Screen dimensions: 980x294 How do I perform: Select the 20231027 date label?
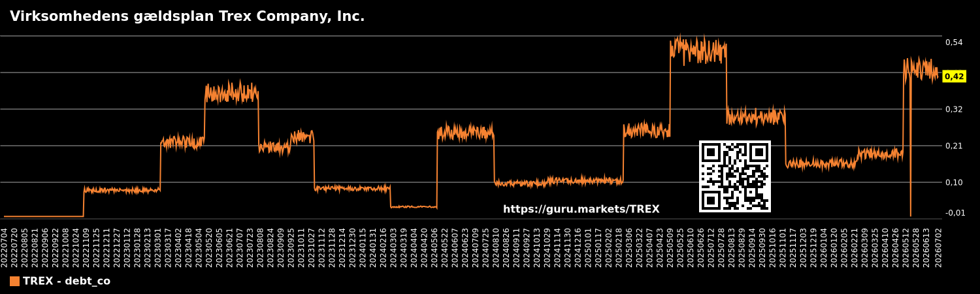click(312, 247)
